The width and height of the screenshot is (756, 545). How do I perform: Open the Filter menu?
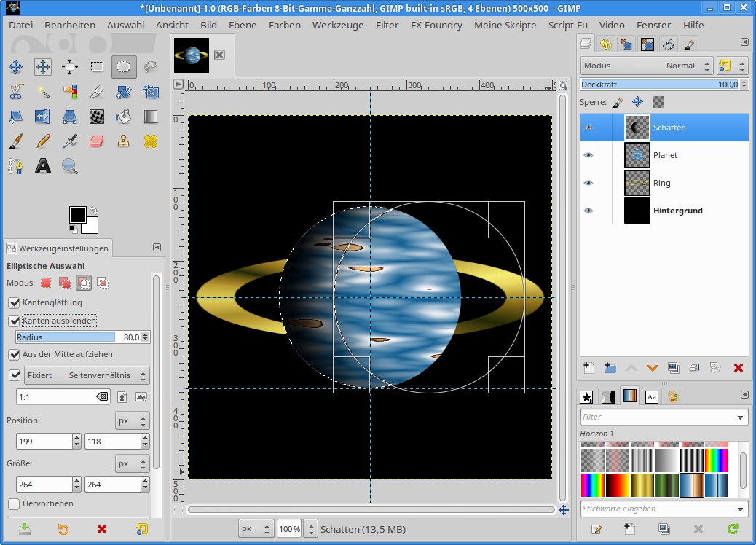click(x=387, y=25)
